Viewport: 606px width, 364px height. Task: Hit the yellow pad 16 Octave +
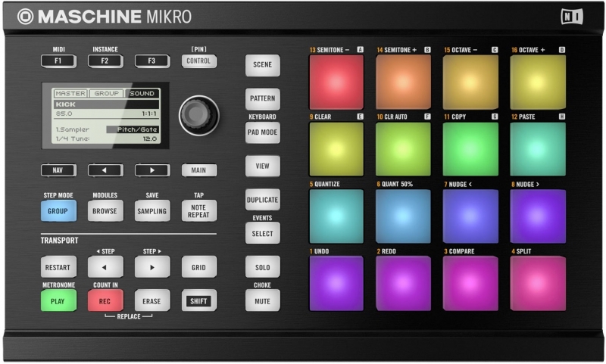[538, 82]
